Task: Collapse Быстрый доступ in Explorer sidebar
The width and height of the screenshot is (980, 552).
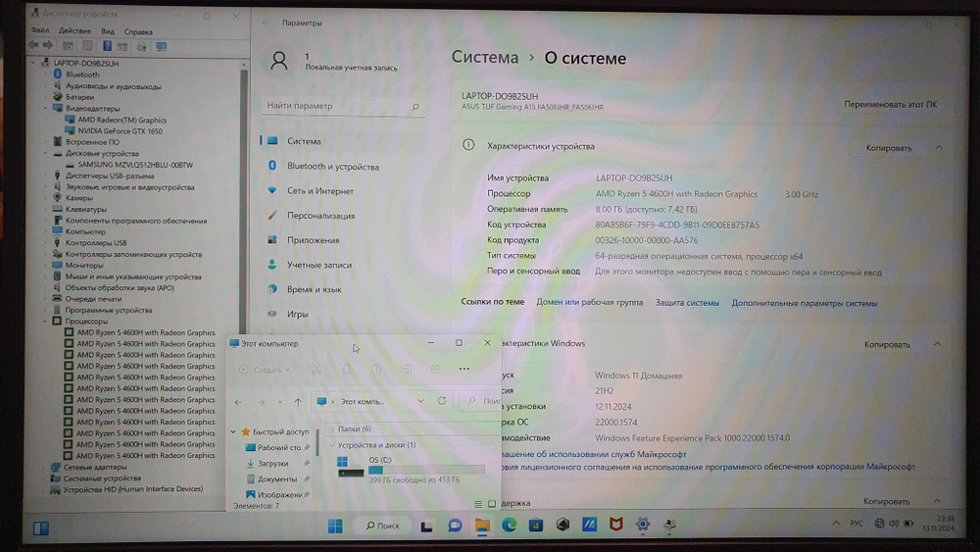Action: pyautogui.click(x=234, y=432)
